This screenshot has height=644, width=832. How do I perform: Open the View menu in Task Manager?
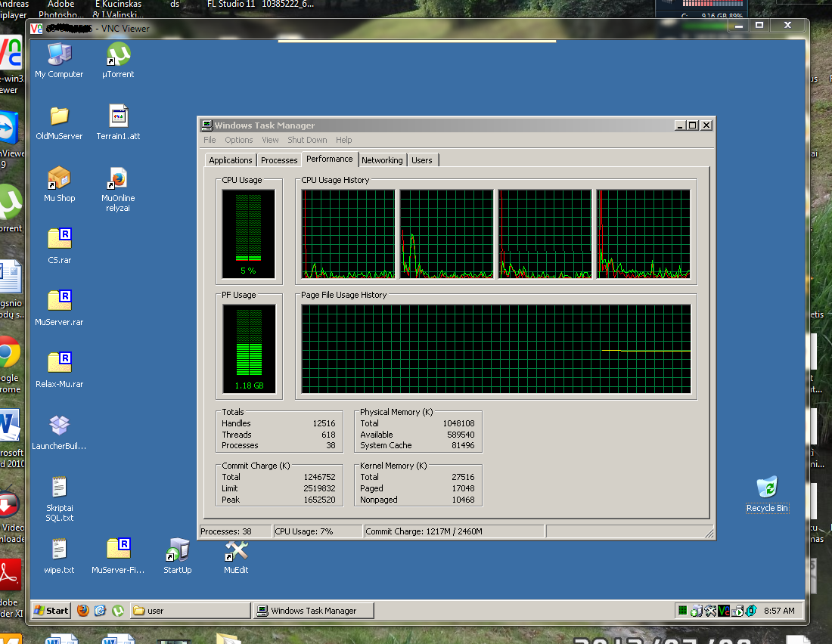pos(270,140)
